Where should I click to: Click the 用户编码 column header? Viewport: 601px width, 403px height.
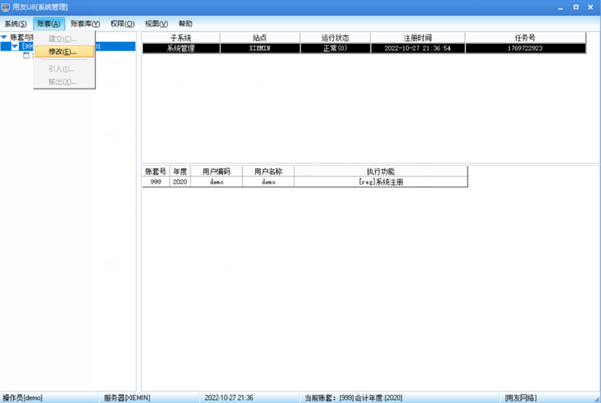pos(216,171)
